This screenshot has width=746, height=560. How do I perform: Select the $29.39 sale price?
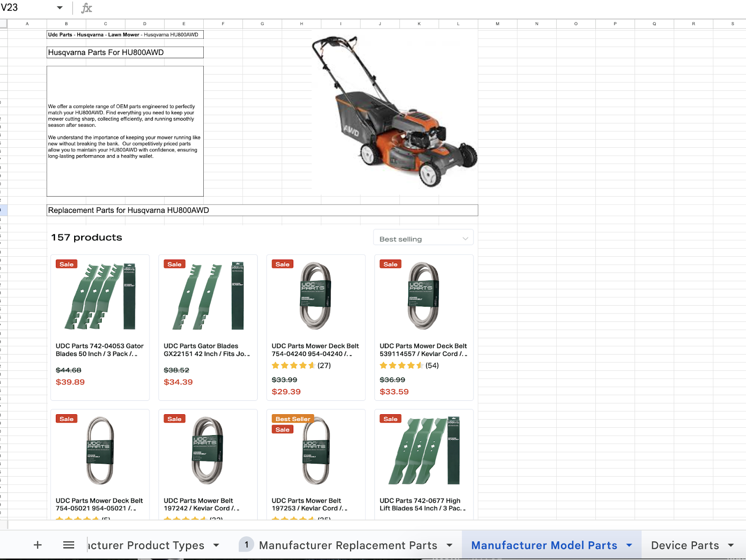coord(286,392)
